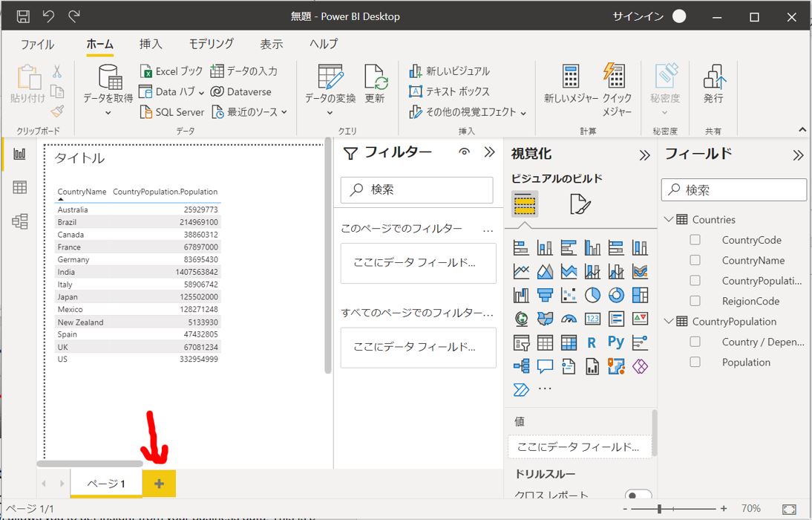
Task: Check the CountryCode field
Action: (x=695, y=239)
